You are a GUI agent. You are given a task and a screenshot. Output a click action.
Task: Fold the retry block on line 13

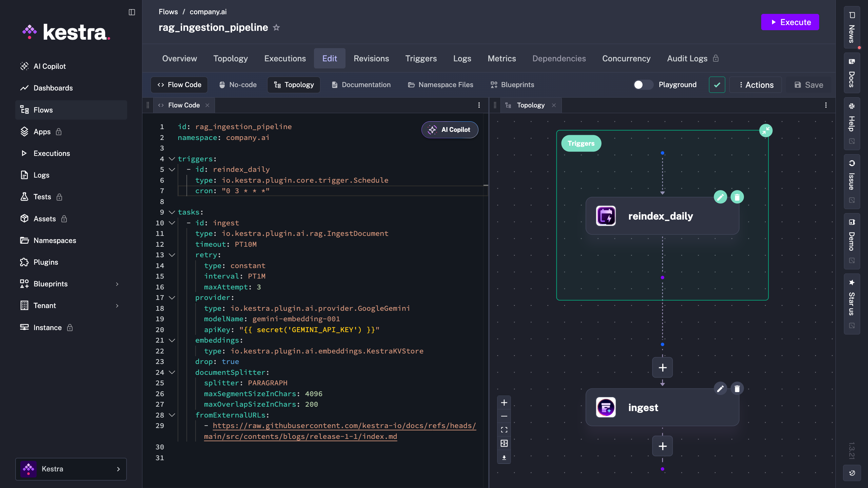coord(172,255)
